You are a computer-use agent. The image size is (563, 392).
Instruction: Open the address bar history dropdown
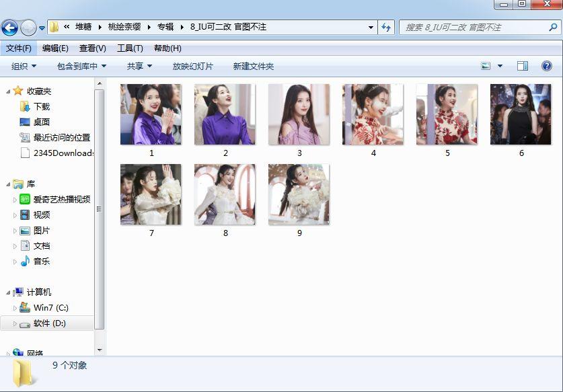pos(371,28)
